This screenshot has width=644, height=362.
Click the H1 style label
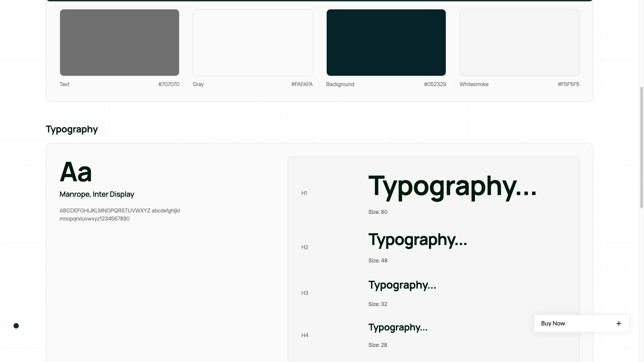click(305, 193)
